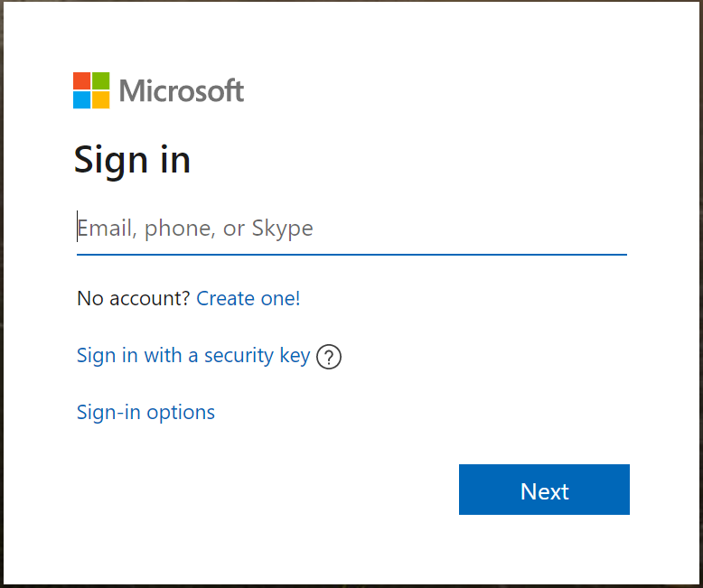Click the green square in Microsoft logo
This screenshot has height=588, width=703.
pos(100,80)
